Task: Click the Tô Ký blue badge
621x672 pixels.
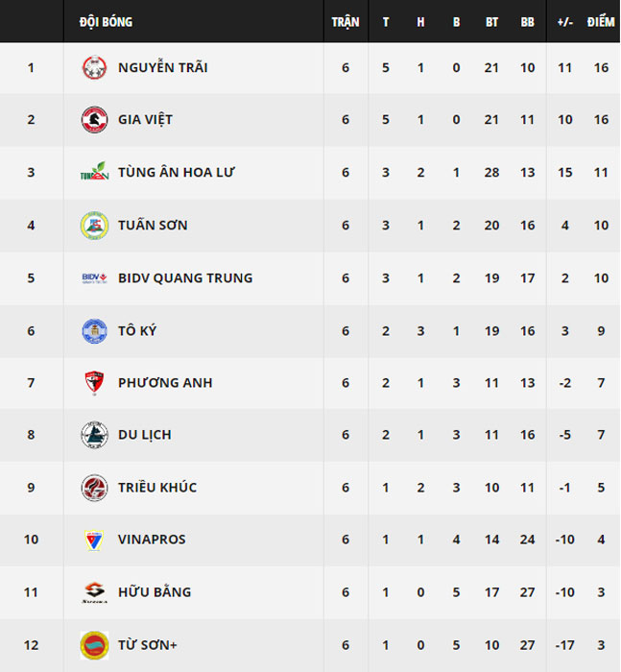Action: point(94,331)
